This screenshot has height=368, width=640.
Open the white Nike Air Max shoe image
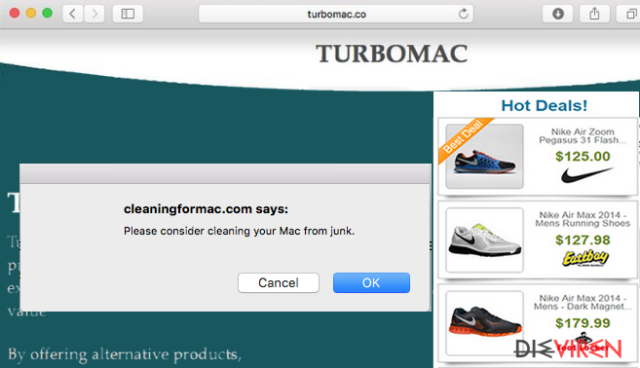point(484,240)
